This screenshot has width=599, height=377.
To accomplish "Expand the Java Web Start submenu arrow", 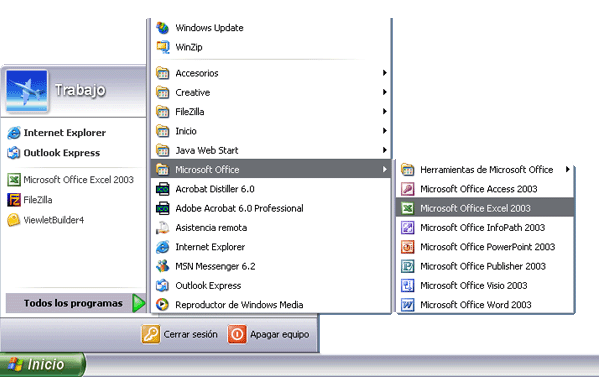I will click(x=385, y=150).
